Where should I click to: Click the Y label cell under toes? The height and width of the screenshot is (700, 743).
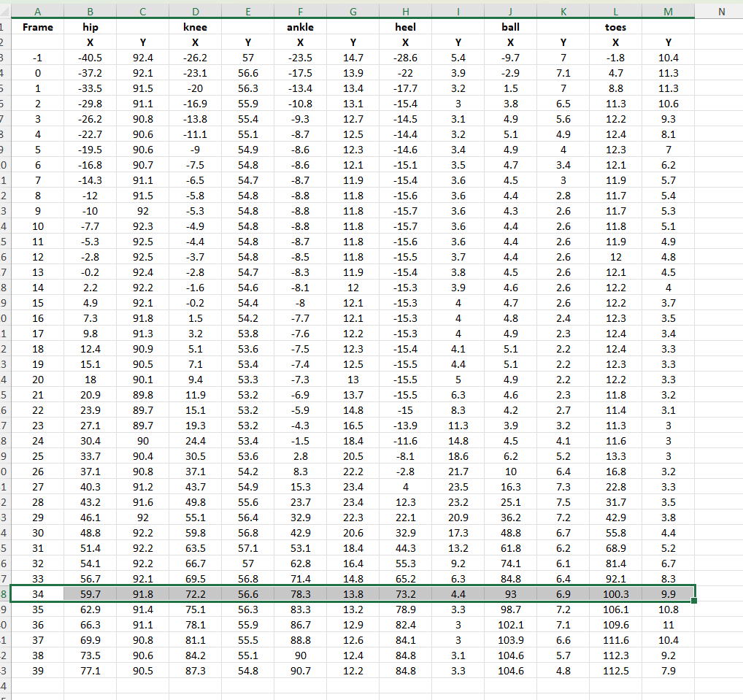tap(668, 42)
